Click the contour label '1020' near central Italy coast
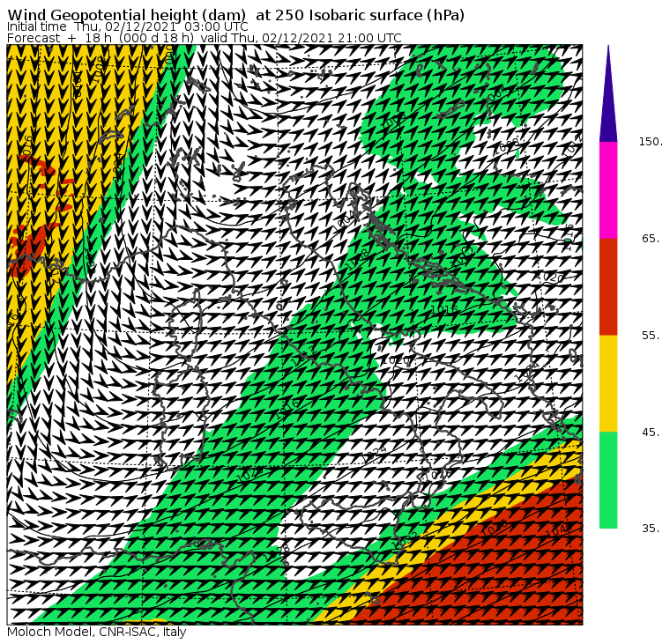The height and width of the screenshot is (644, 670). pos(396,360)
